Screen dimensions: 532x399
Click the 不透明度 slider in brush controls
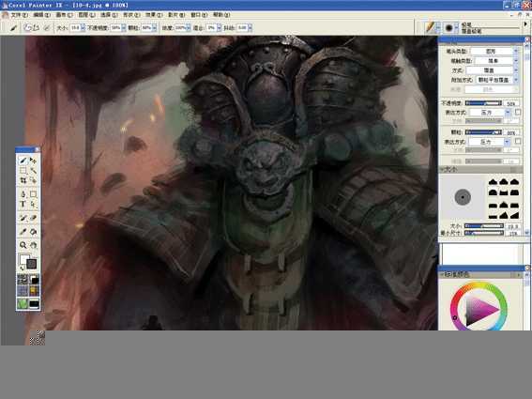point(483,103)
